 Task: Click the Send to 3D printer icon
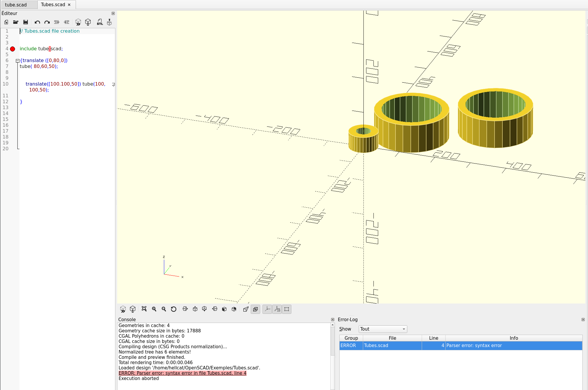[x=109, y=22]
